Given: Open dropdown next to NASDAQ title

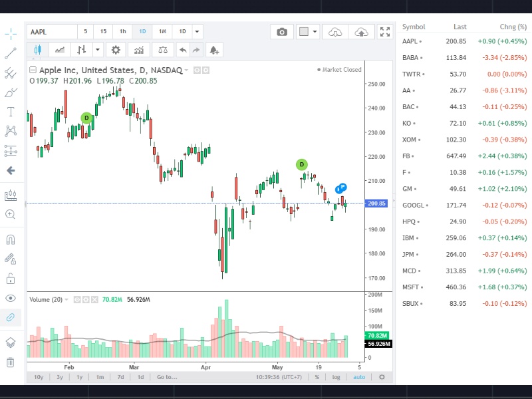Looking at the screenshot, I should [x=186, y=70].
